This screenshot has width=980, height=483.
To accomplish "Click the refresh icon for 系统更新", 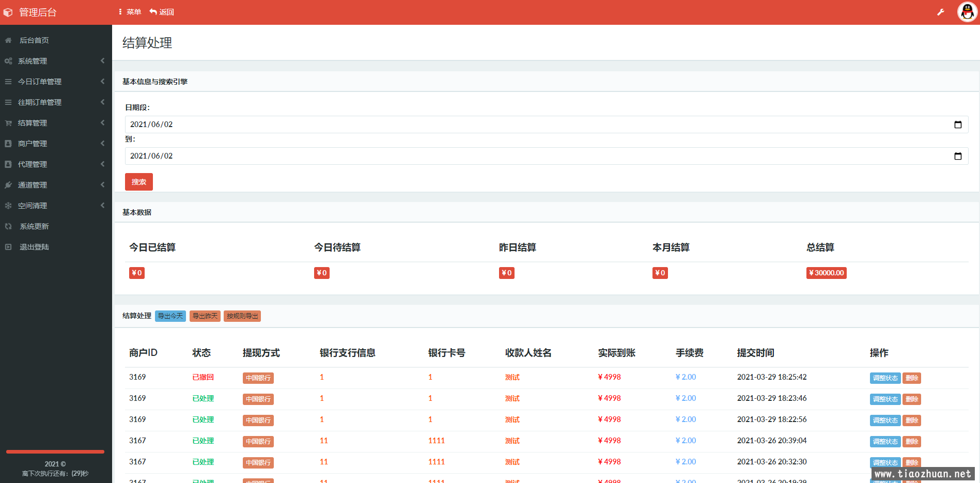I will click(8, 226).
